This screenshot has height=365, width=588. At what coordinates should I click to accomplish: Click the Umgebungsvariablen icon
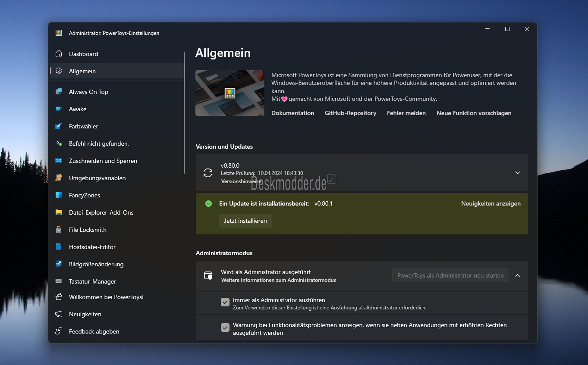[x=59, y=178]
